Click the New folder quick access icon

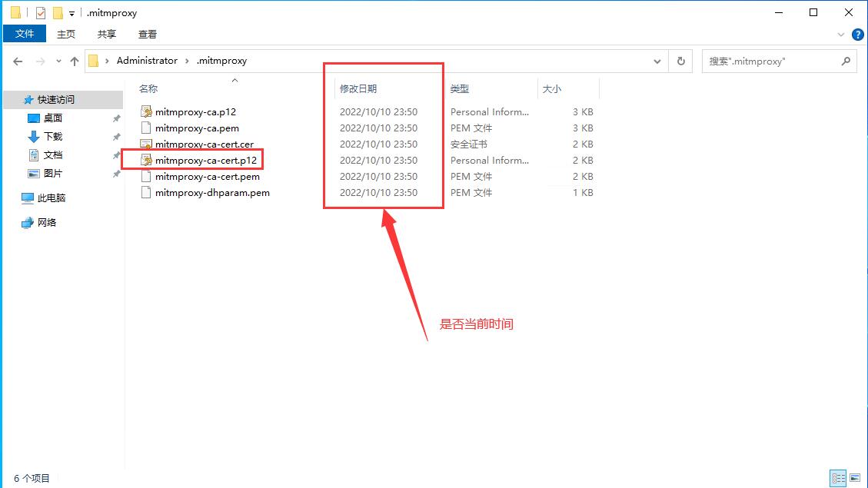pos(58,12)
